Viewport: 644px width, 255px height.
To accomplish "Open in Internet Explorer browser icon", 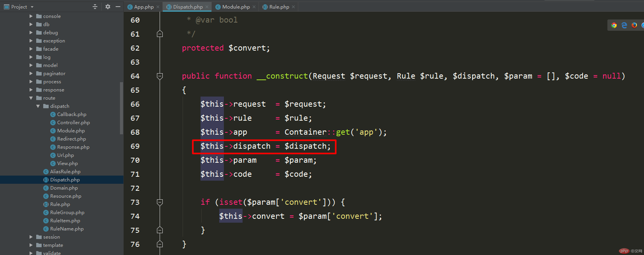I will (624, 25).
